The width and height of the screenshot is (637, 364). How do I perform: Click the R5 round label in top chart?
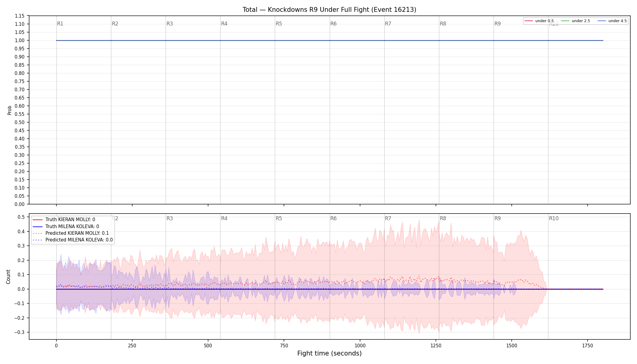pos(279,24)
